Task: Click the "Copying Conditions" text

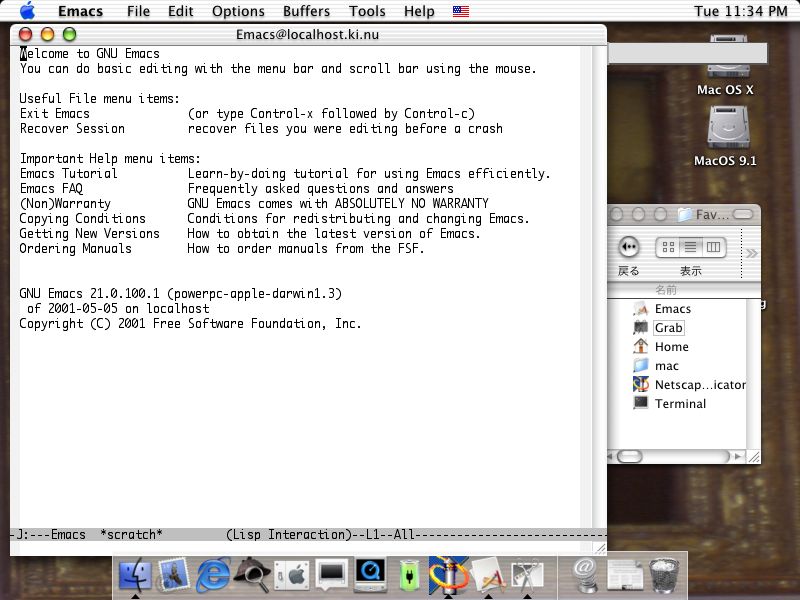Action: tap(82, 219)
